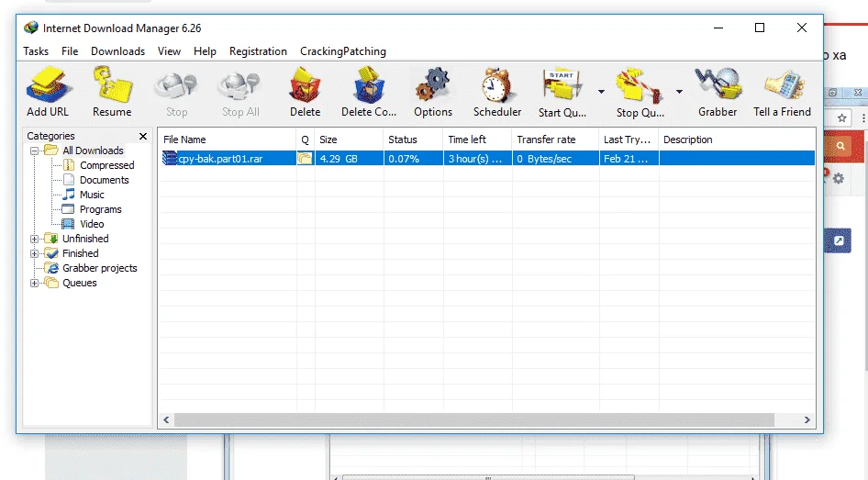Open the CrackingPatching menu
The image size is (868, 480).
[x=343, y=50]
